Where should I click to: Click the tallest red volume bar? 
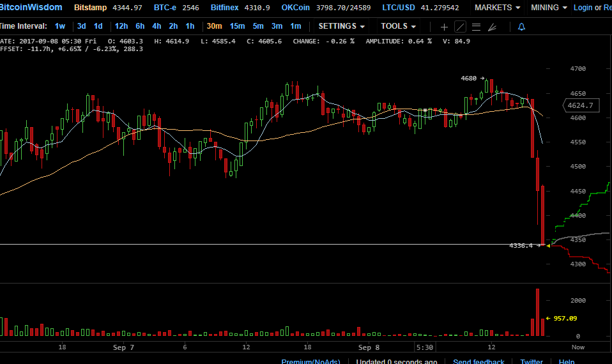pos(538,312)
